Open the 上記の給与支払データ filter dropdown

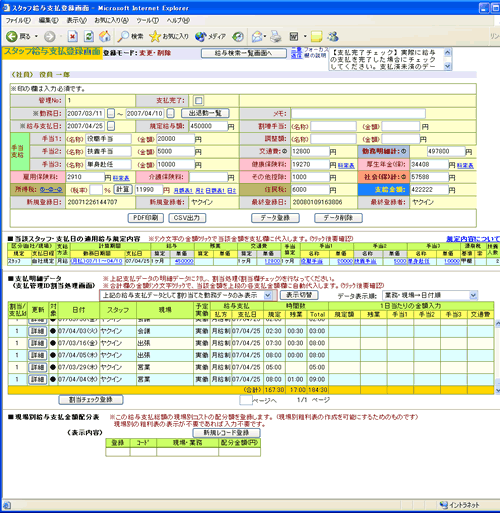click(267, 295)
